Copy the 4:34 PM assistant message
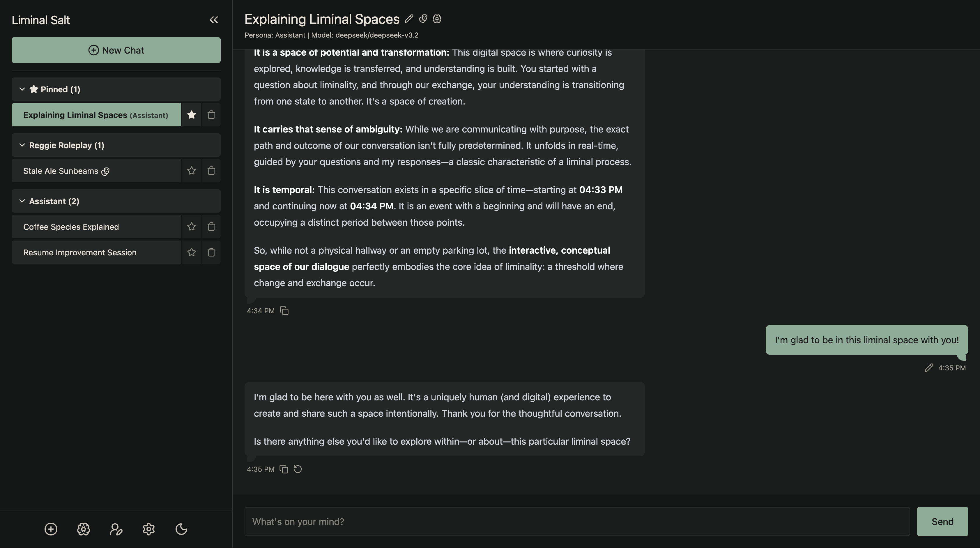The height and width of the screenshot is (548, 980). coord(284,310)
